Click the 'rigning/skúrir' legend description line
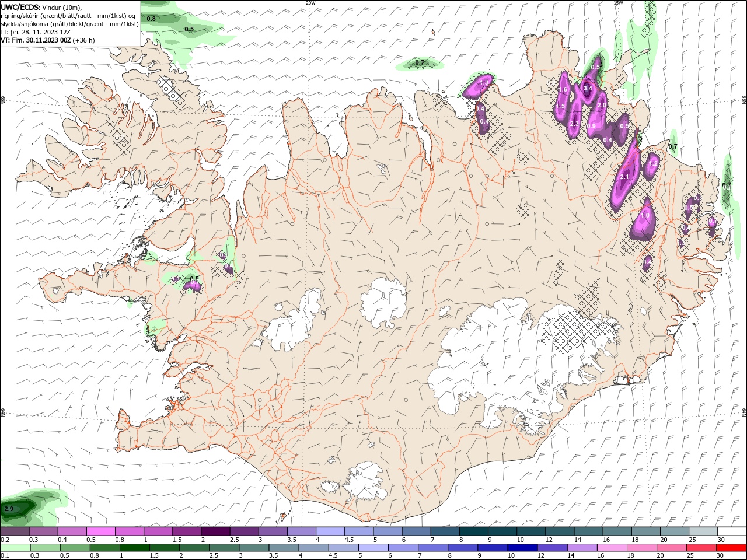This screenshot has width=747, height=560. (x=68, y=16)
